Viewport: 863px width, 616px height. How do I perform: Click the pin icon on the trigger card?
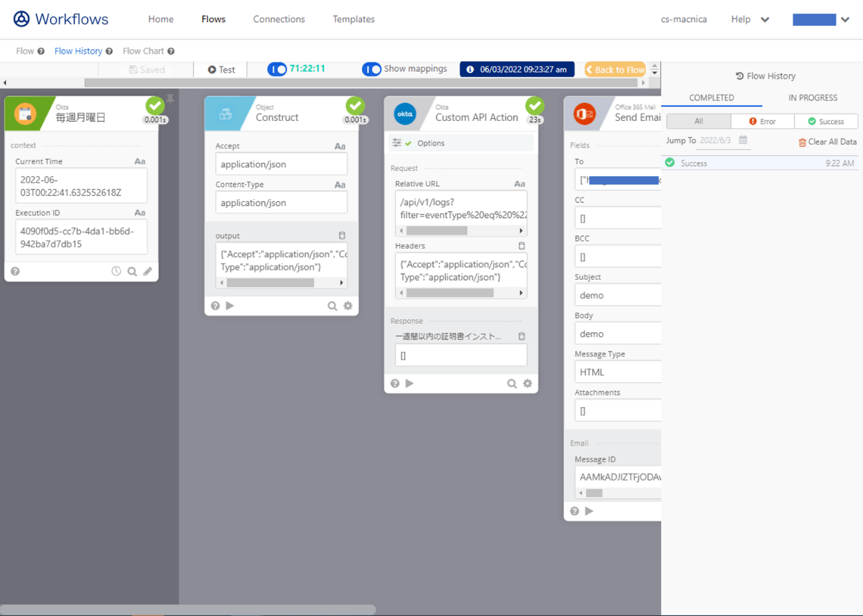(170, 99)
